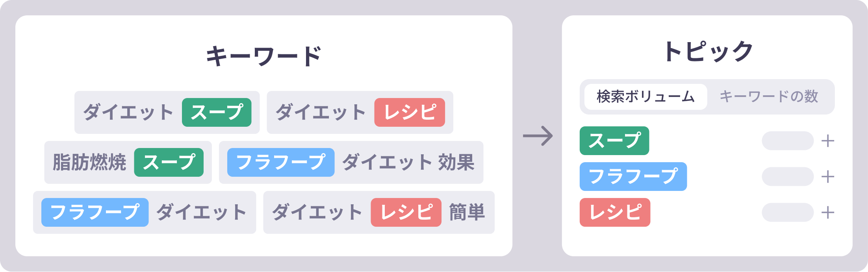Viewport: 868px width, 272px height.
Task: Switch to 検索ボリューム tab
Action: point(645,97)
